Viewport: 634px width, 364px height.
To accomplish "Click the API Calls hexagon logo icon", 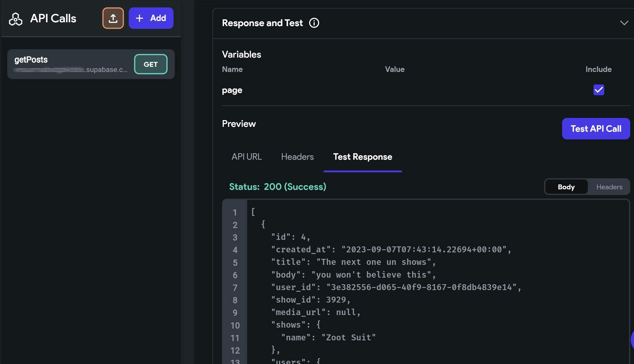I will coord(15,19).
